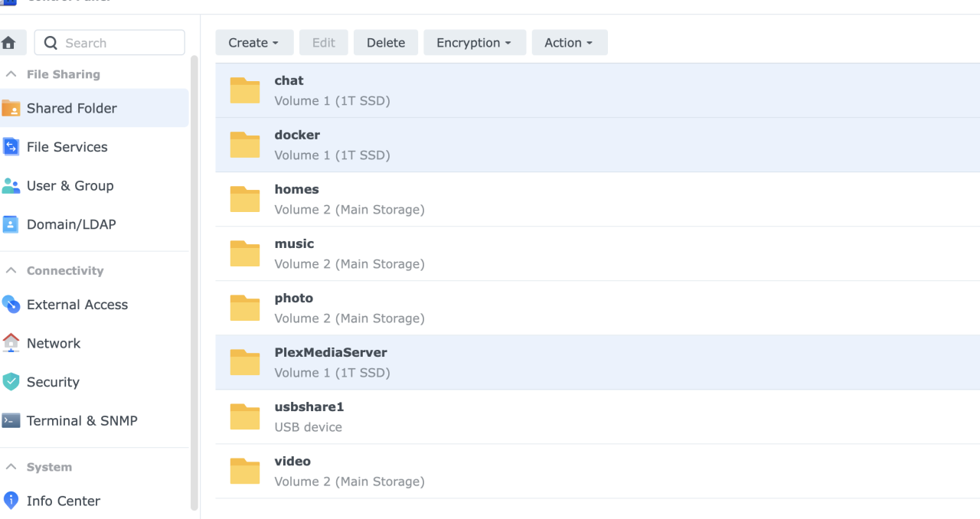Click the home icon above the sidebar
This screenshot has height=519, width=980.
8,42
